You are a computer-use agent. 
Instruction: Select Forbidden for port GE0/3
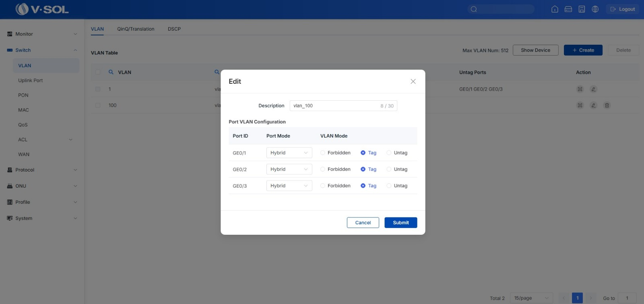[323, 186]
